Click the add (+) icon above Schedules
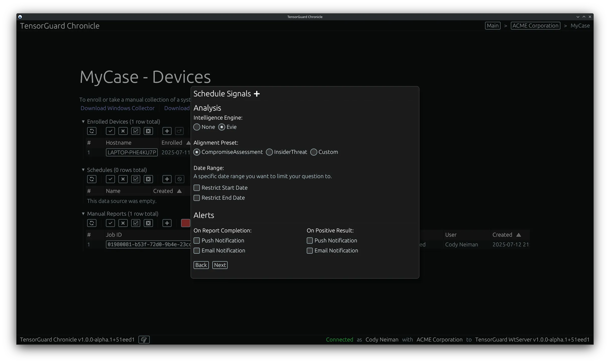This screenshot has height=364, width=610. 167,179
